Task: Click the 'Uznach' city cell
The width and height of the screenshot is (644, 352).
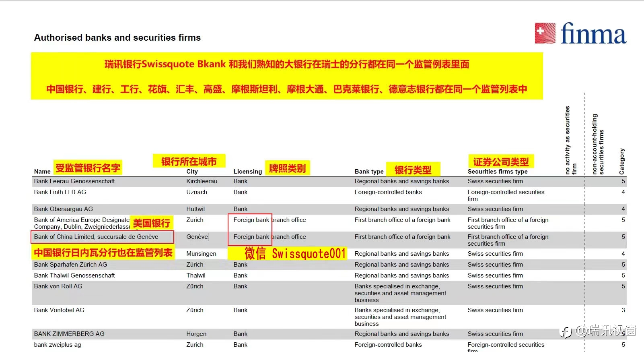Action: (x=197, y=192)
